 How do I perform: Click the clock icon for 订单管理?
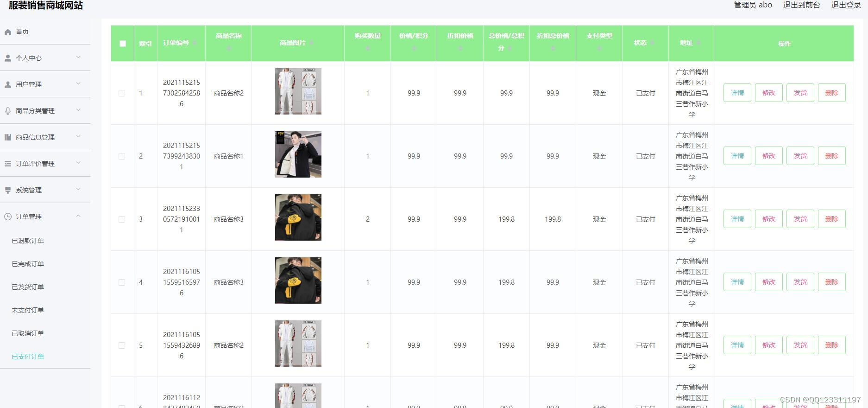click(x=8, y=217)
